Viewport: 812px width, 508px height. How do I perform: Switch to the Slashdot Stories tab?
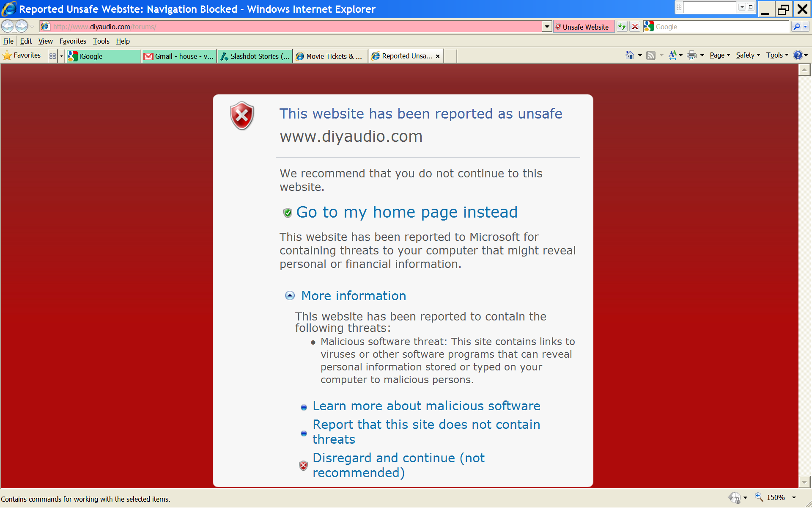click(x=255, y=56)
